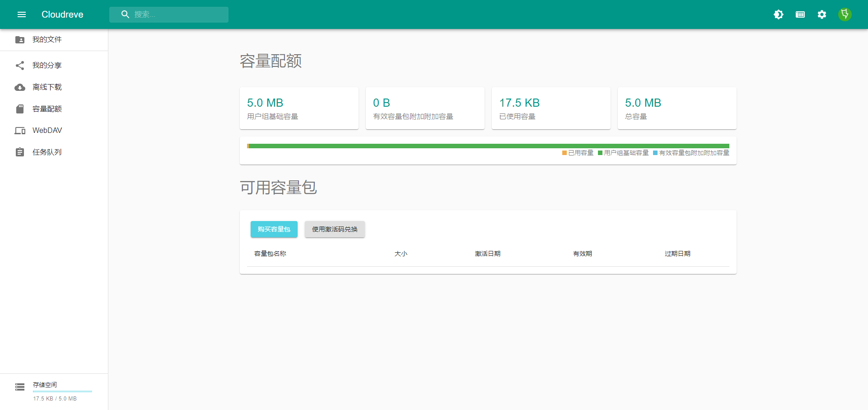Open My Files (我的文件) in sidebar
The width and height of the screenshot is (868, 410).
click(47, 40)
